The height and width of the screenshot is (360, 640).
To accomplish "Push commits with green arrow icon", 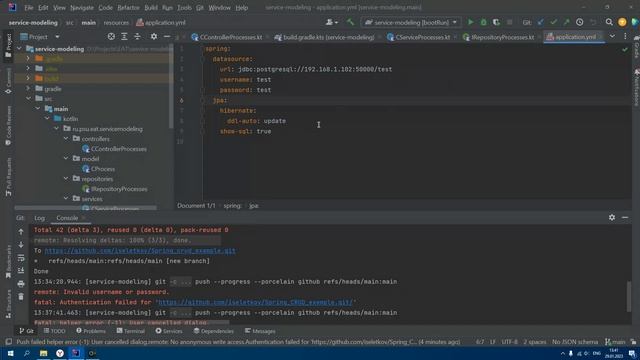I will pos(567,22).
